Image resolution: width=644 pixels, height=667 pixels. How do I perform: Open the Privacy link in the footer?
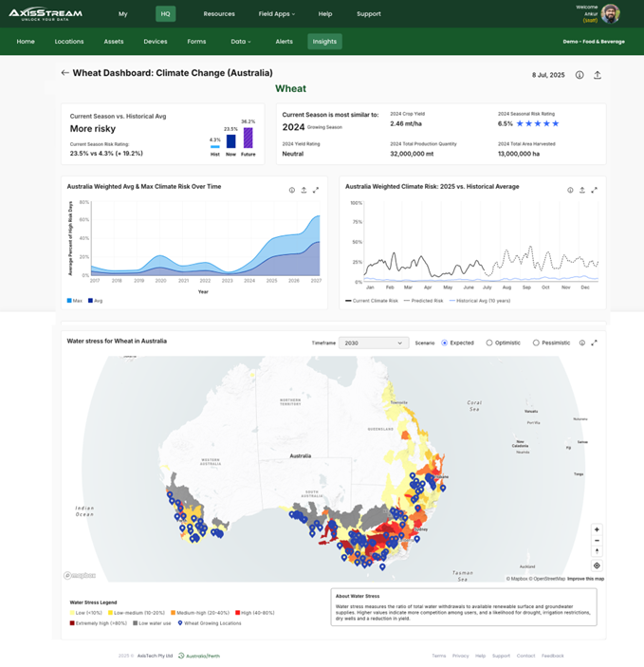tap(460, 656)
